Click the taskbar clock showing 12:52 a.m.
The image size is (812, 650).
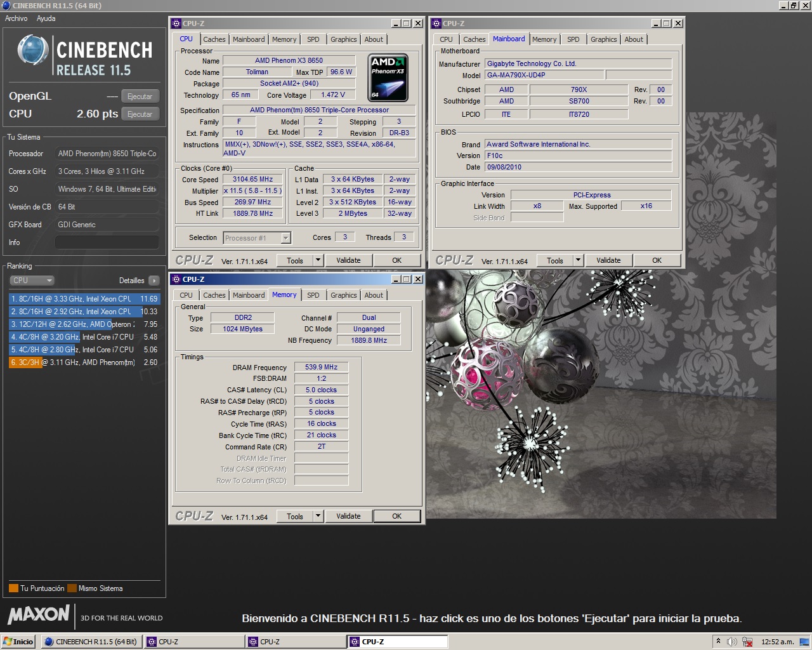coord(777,642)
